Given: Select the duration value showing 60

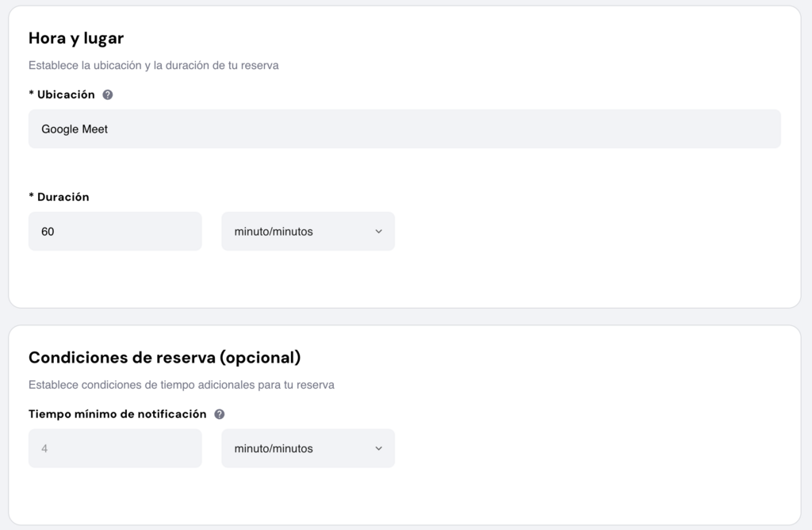Looking at the screenshot, I should (x=115, y=231).
